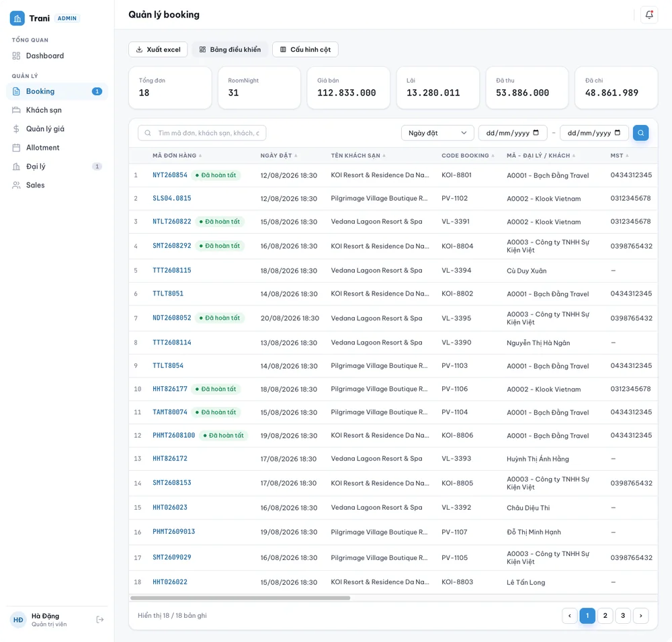Click the ADMIN badge next to Trani
The width and height of the screenshot is (672, 642).
tap(67, 18)
